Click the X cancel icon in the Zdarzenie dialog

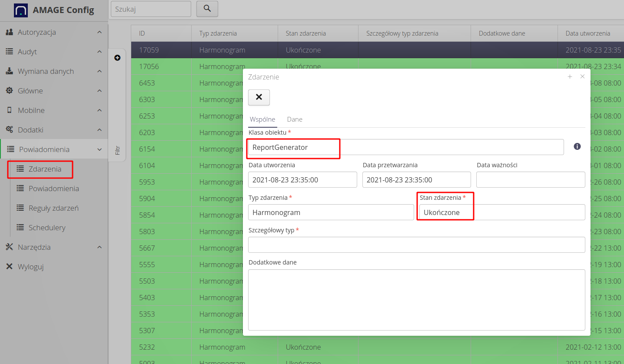coord(259,97)
